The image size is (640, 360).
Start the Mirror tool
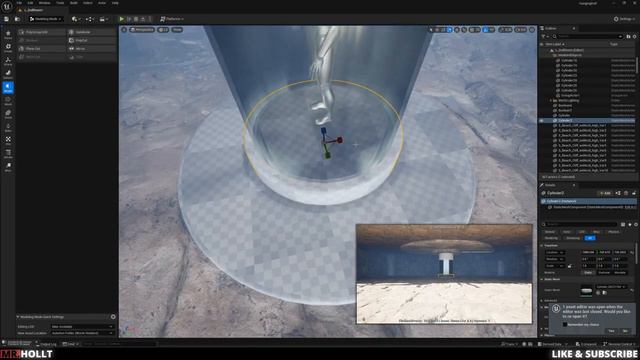click(91, 49)
